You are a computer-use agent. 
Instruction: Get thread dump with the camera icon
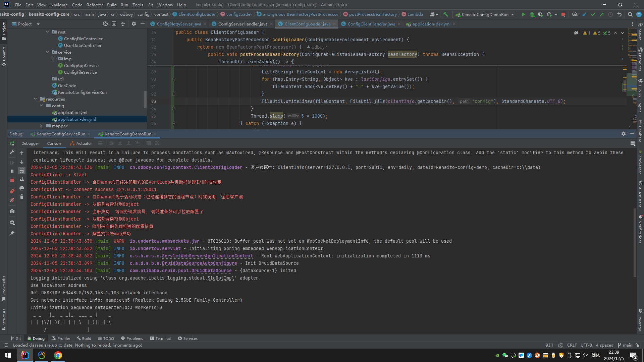[x=12, y=212]
